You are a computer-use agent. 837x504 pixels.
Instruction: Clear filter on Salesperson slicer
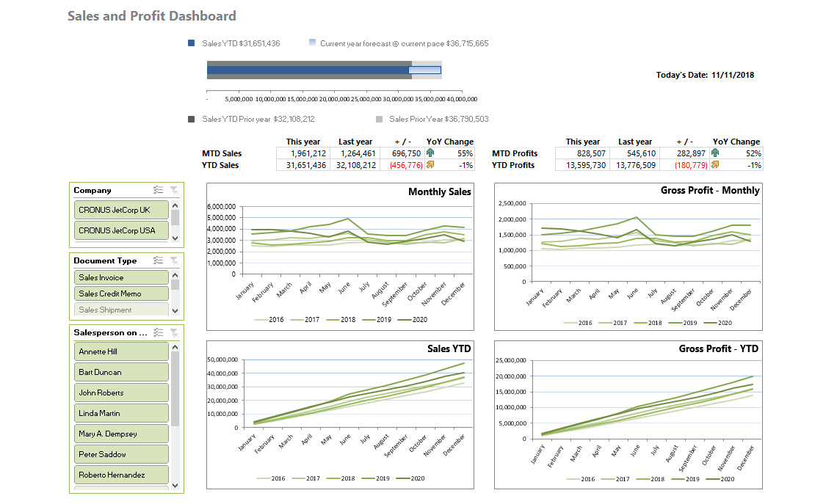click(174, 332)
